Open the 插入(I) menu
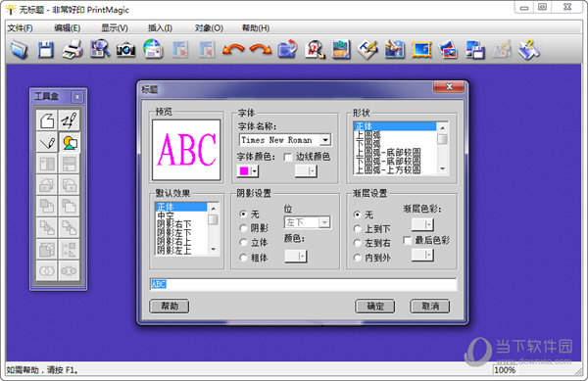588x381 pixels. tap(160, 28)
